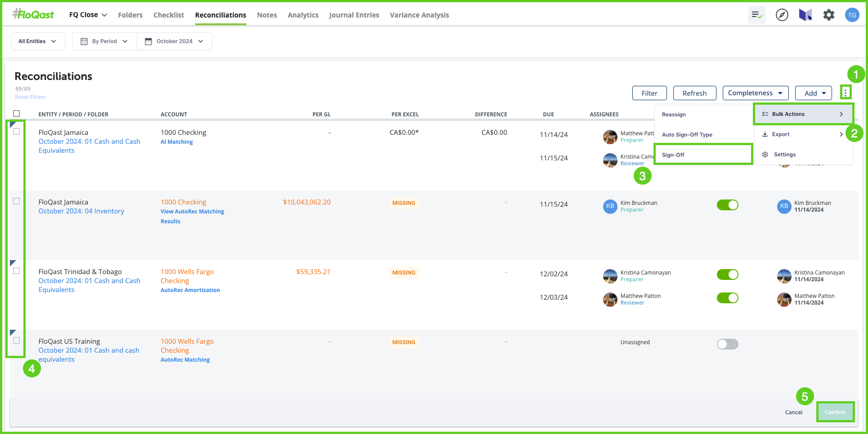Click the Cancel button
Viewport: 868px width, 434px height.
click(794, 412)
